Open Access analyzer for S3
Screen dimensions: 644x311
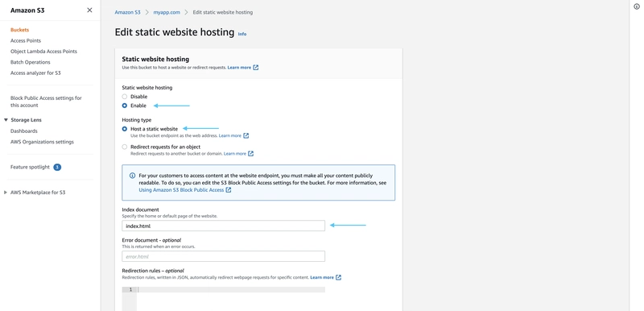(x=35, y=73)
